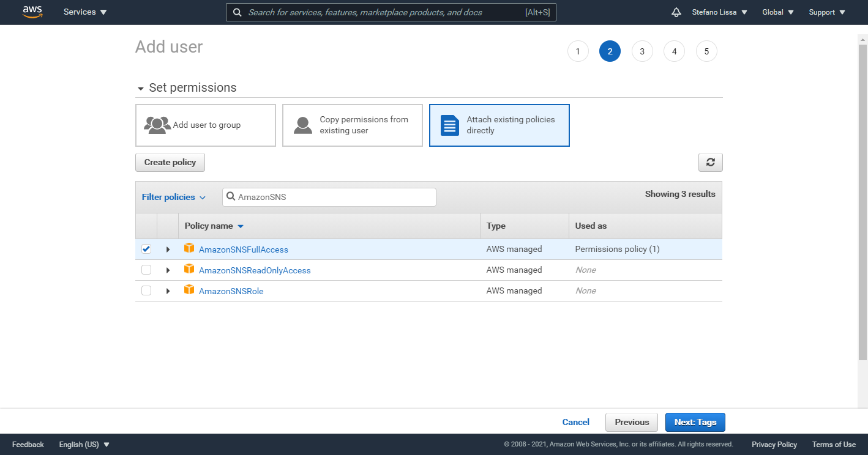Click Permissions policy (1) cell
This screenshot has width=868, height=455.
618,249
